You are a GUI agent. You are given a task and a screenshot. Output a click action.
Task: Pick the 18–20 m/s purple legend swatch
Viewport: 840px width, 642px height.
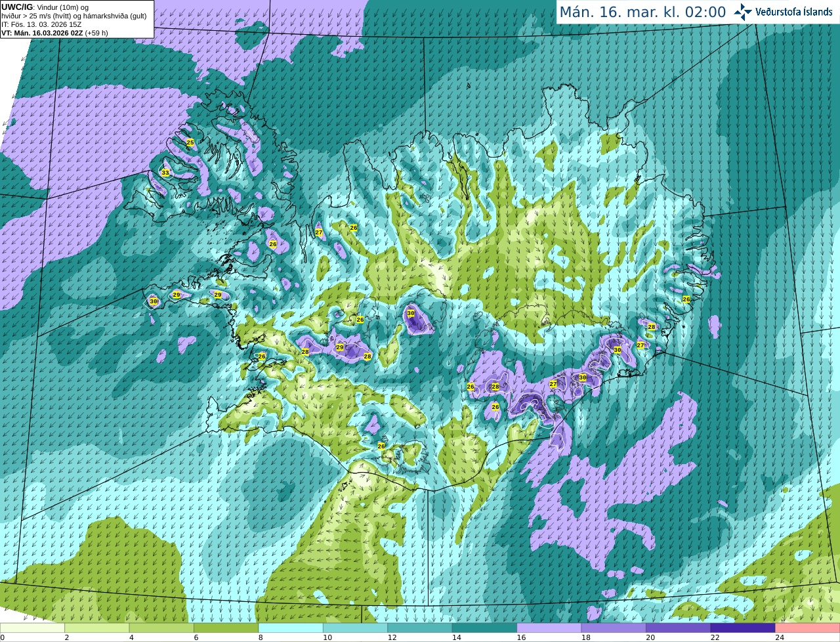614,628
